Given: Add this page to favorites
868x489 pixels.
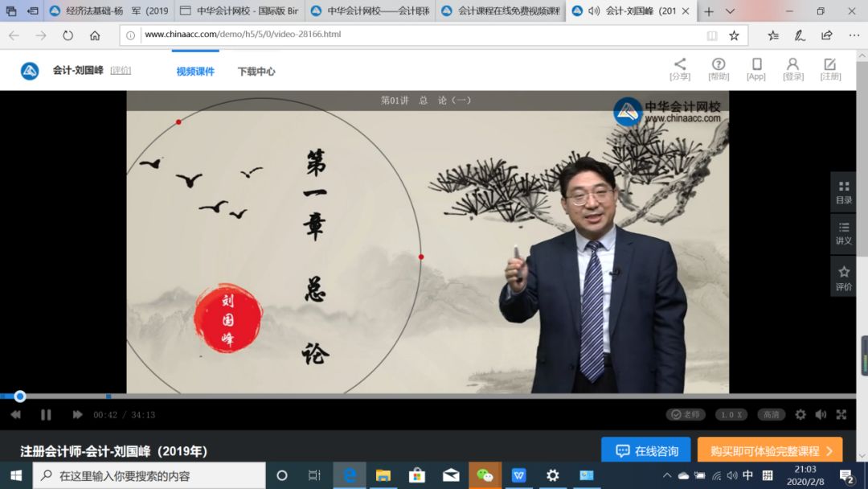Looking at the screenshot, I should click(734, 35).
